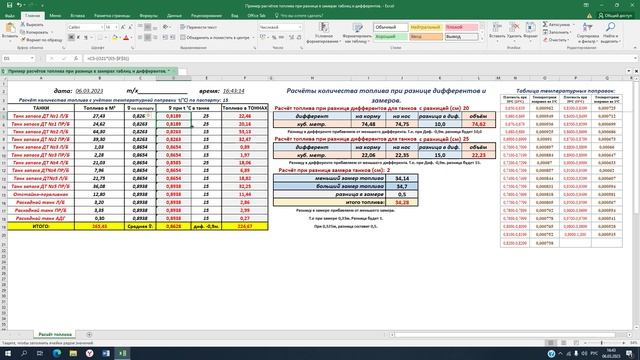Viewport: 640px width, 360px height.
Task: Switch to the Data tab
Action: click(174, 16)
